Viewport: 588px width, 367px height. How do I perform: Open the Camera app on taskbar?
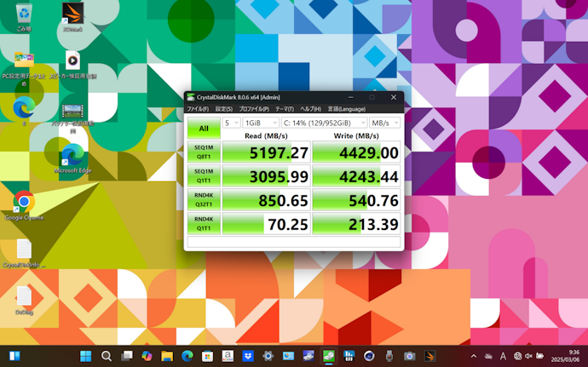pyautogui.click(x=409, y=356)
